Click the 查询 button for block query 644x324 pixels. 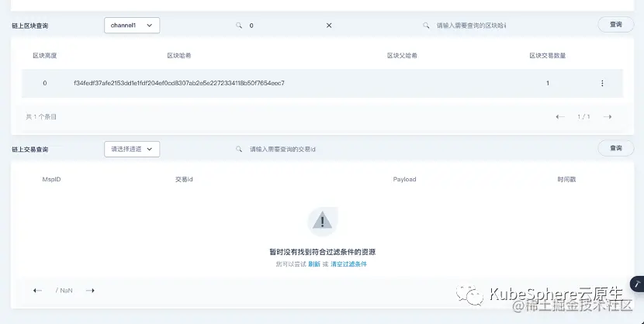(x=615, y=25)
